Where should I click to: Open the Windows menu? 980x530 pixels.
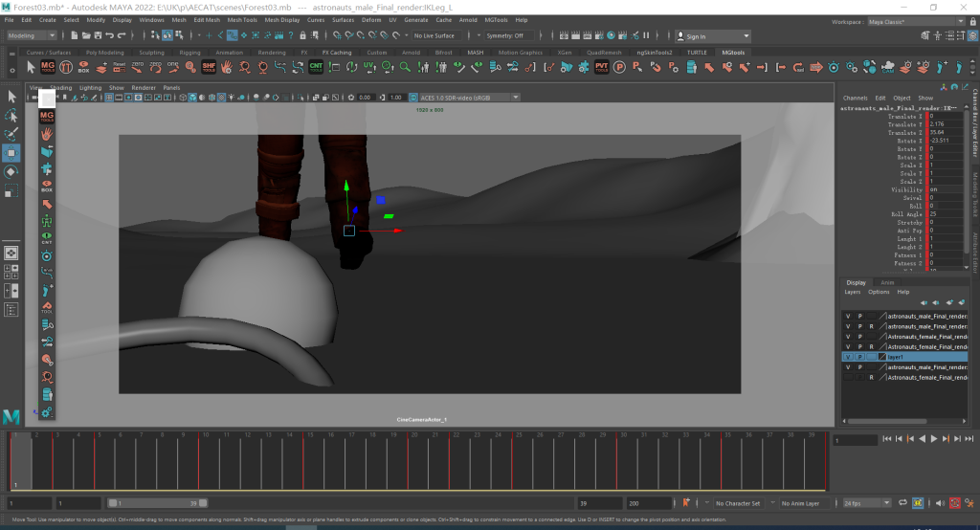[x=151, y=20]
